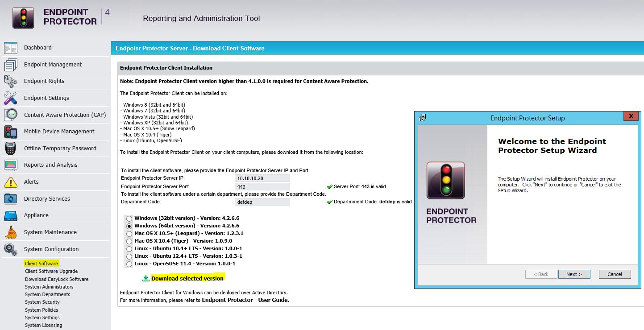The height and width of the screenshot is (330, 644).
Task: Choose Linux - OpenSUSE 11.4 radio button
Action: point(129,264)
